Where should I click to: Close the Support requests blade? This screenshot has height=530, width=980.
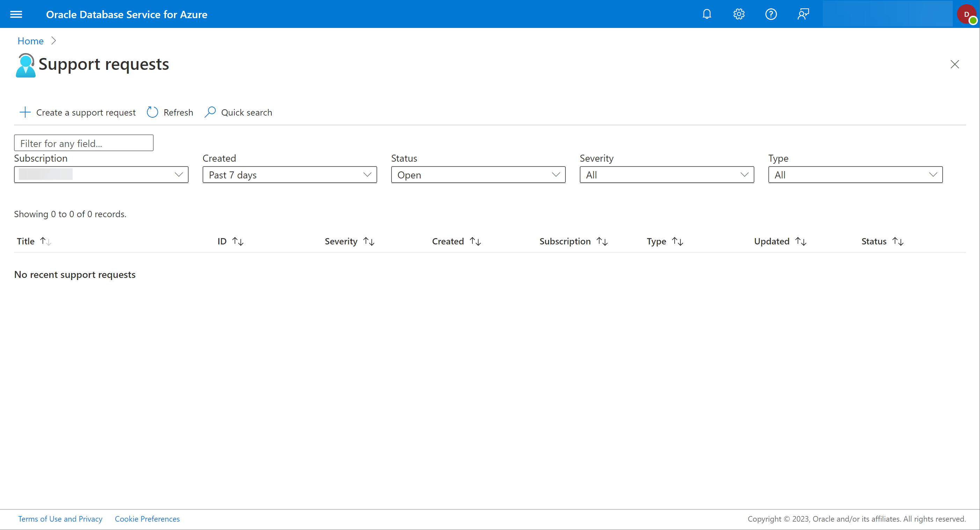(955, 64)
